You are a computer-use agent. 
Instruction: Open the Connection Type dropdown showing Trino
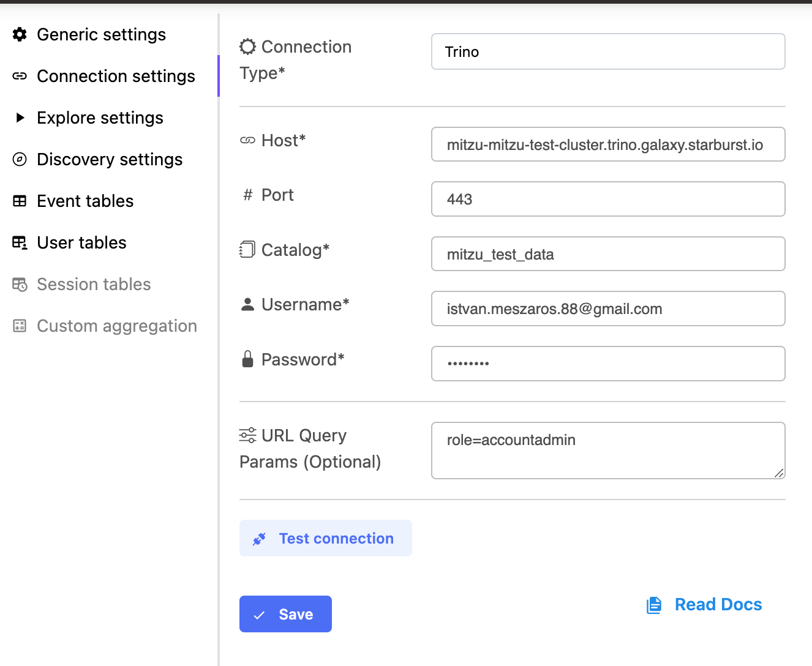[607, 51]
